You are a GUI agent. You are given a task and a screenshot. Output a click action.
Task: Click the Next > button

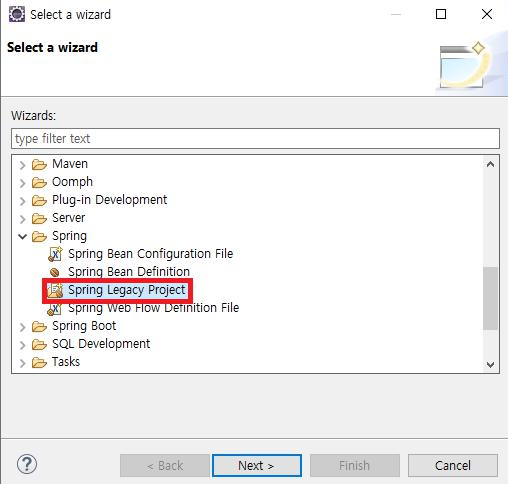click(x=257, y=465)
